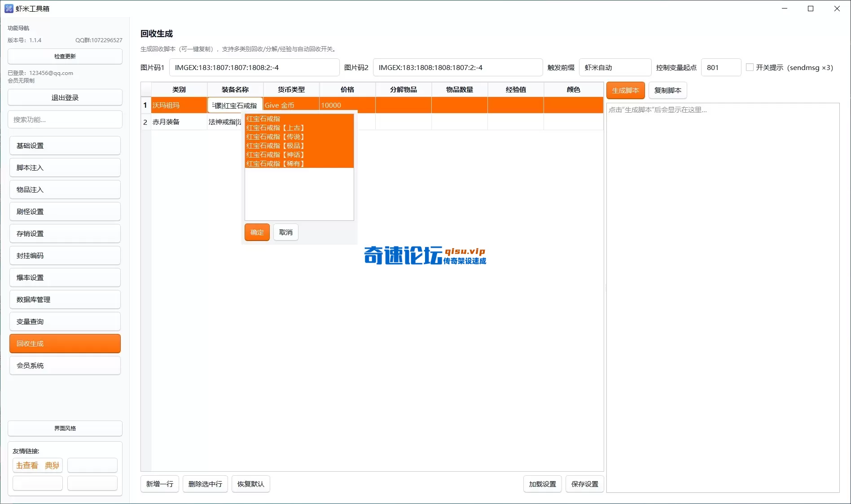Select 红宝石戒指【传说】 in the popup list
The image size is (851, 504).
275,137
